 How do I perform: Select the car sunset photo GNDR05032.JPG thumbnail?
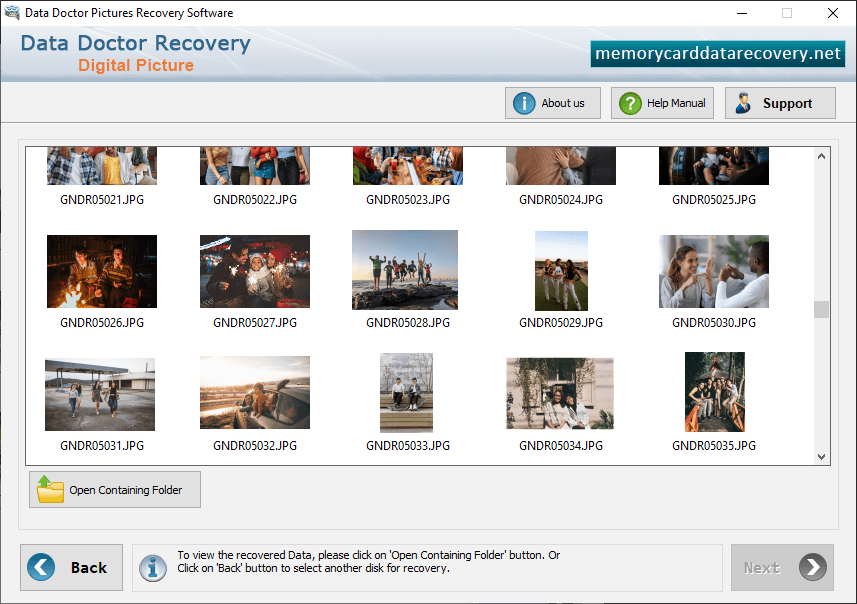255,392
